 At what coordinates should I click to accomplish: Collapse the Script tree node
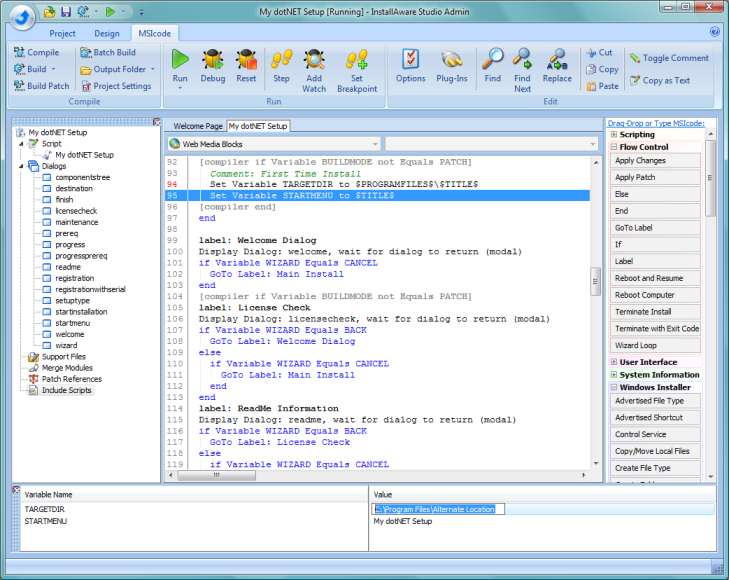(x=21, y=144)
